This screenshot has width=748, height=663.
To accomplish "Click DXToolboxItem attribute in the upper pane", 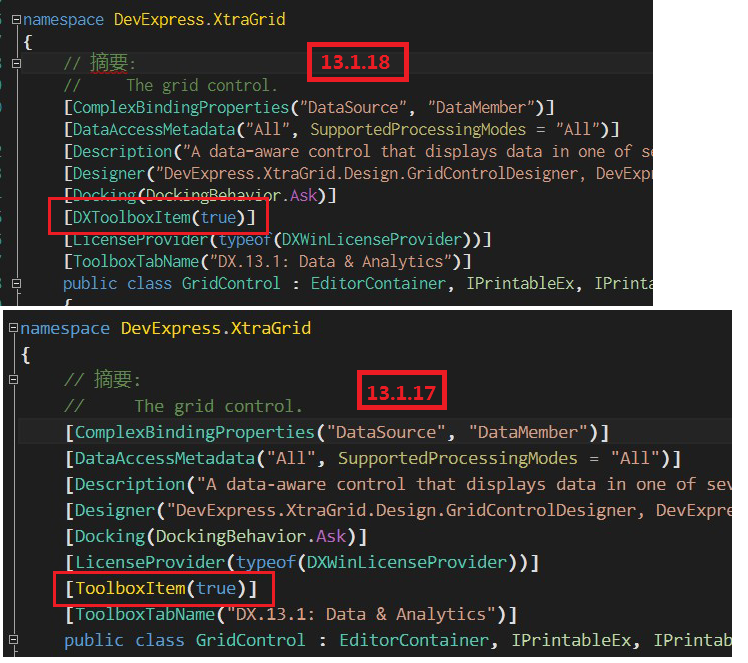I will [131, 218].
